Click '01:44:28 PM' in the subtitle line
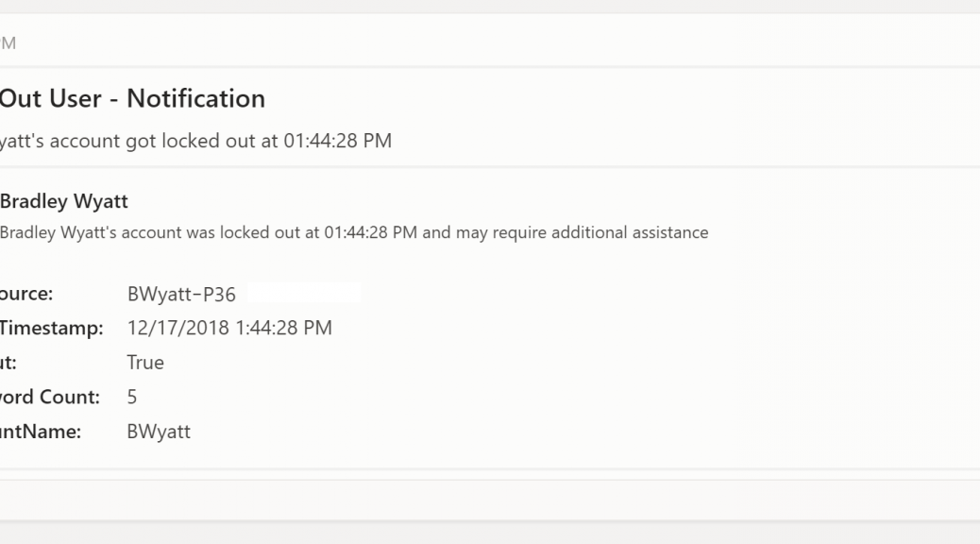980x544 pixels. click(337, 141)
